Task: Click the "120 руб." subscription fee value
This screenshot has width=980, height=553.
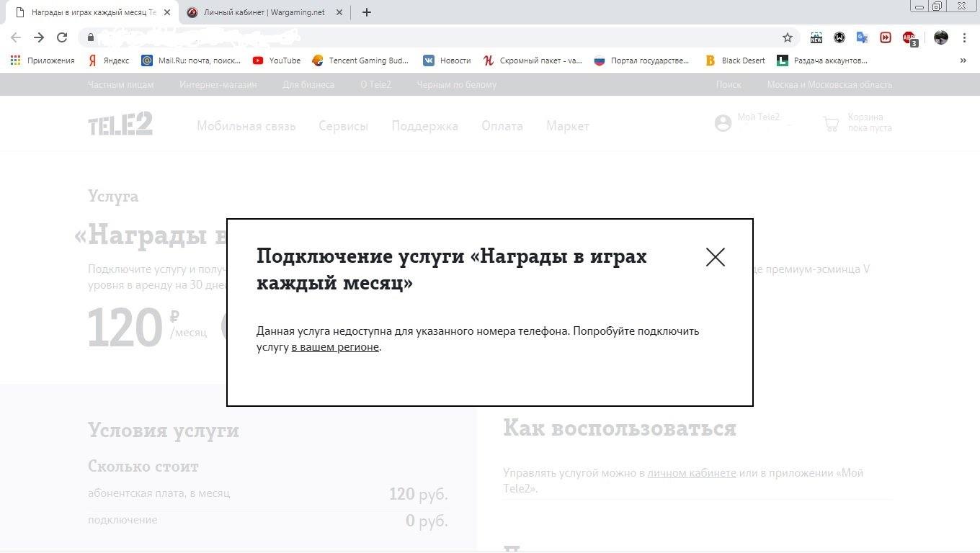Action: [419, 494]
